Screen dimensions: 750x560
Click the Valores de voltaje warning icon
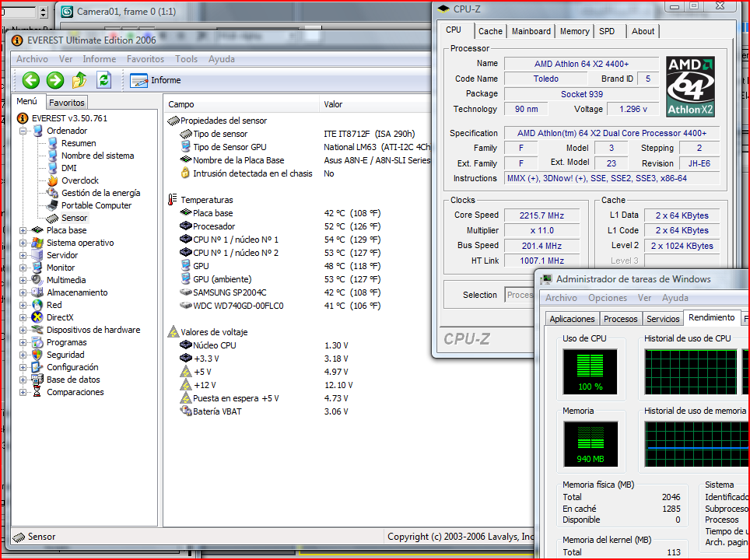point(173,331)
